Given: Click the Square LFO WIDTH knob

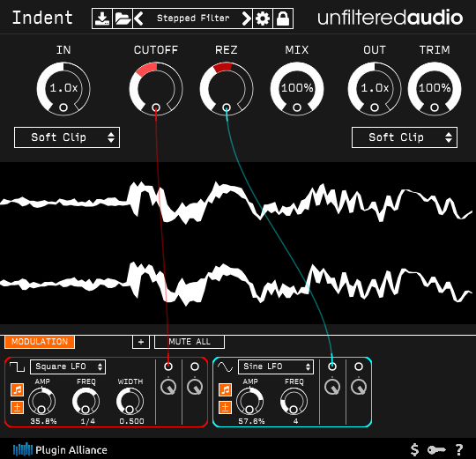Looking at the screenshot, I should point(130,401).
